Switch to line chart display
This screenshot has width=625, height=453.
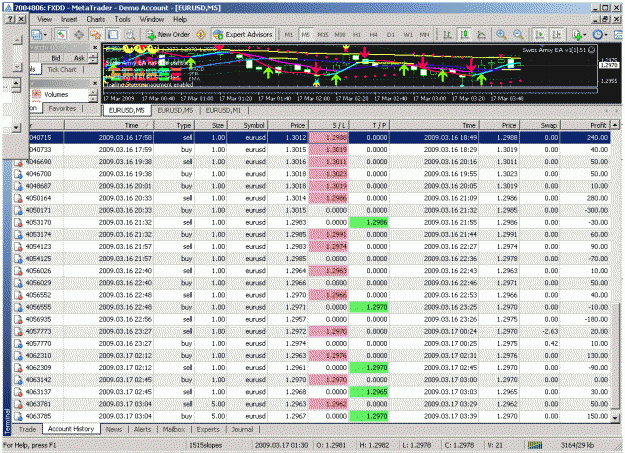coord(482,35)
